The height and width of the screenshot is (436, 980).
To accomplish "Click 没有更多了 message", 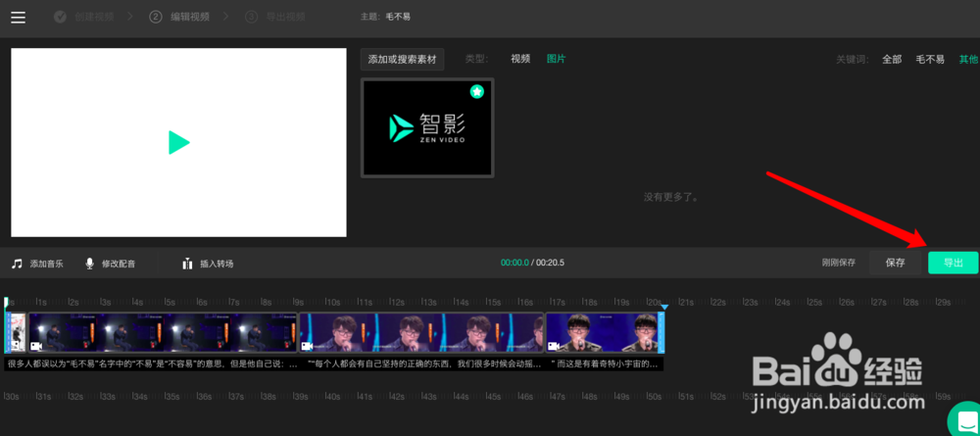I will (671, 197).
